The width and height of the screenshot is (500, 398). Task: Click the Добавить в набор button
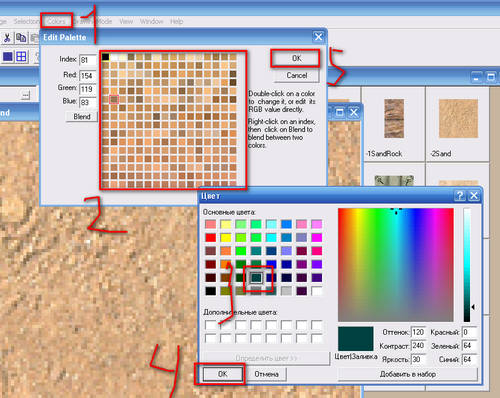pos(408,374)
